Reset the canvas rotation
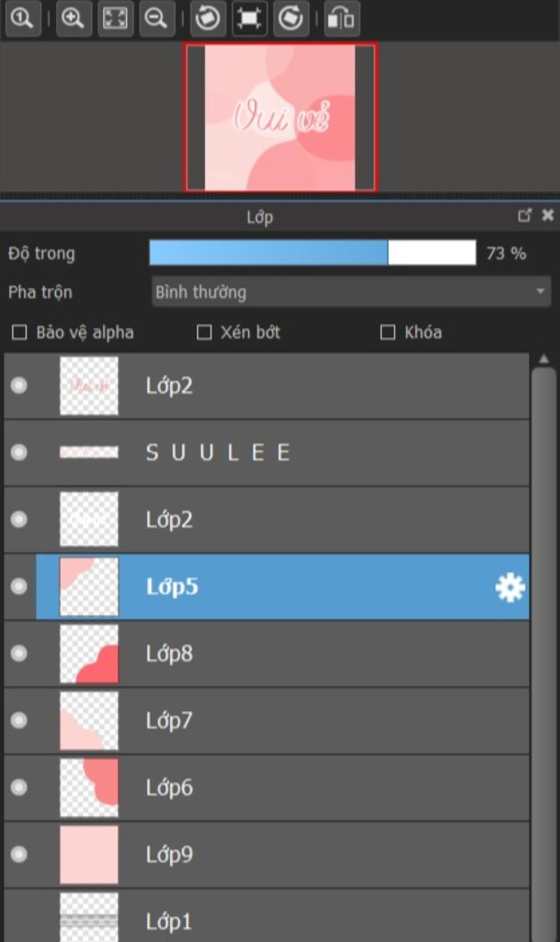560x942 pixels. point(249,19)
